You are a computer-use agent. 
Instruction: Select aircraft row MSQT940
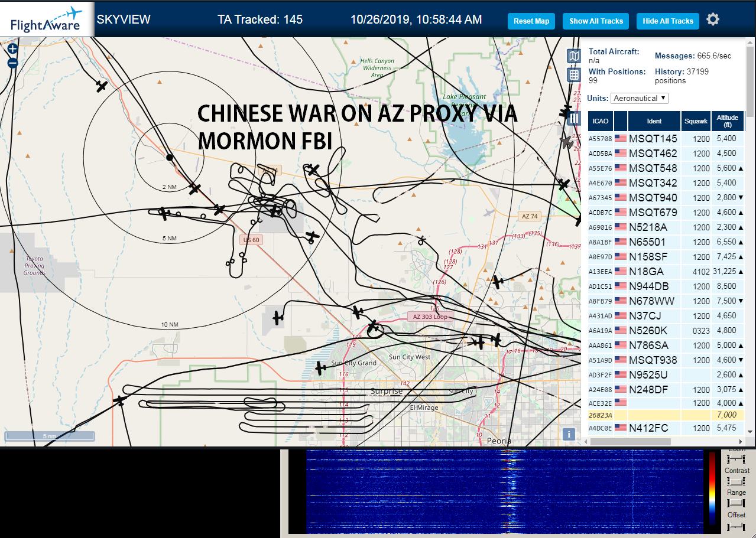[666, 198]
